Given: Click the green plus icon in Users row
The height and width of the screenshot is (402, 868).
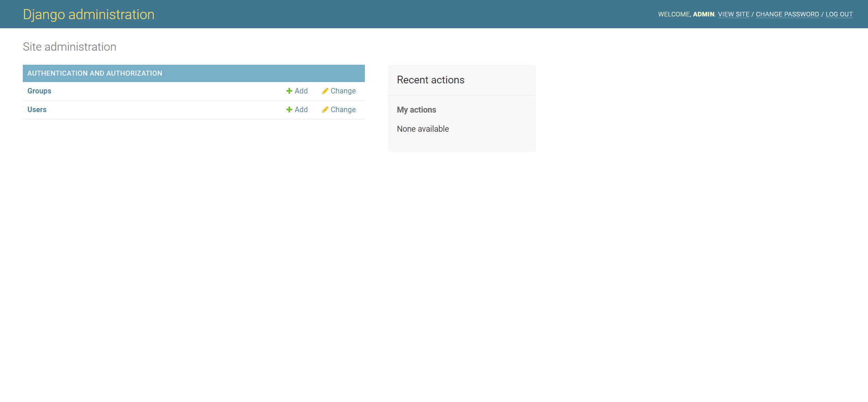Looking at the screenshot, I should click(289, 110).
